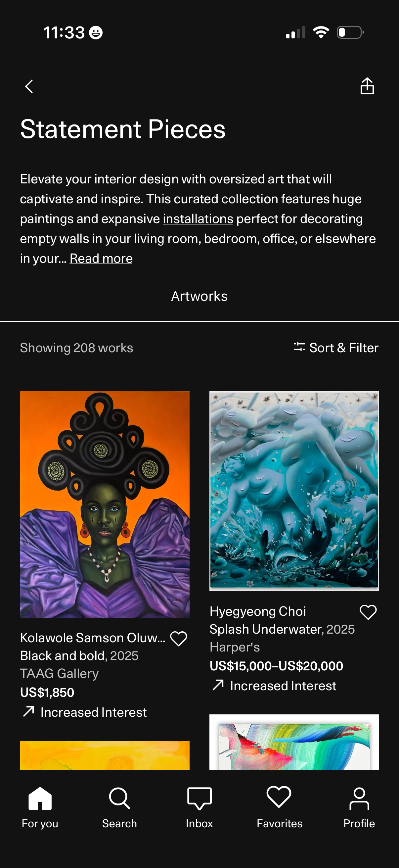The image size is (399, 868).
Task: Expand description with Read more
Action: pyautogui.click(x=101, y=259)
